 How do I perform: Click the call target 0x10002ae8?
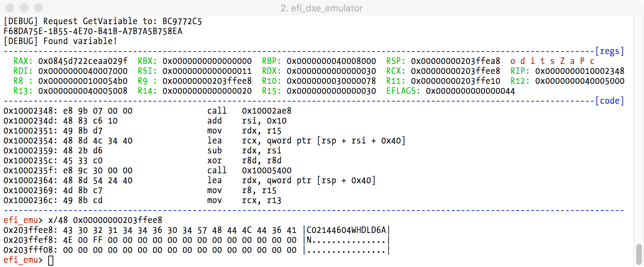(267, 111)
